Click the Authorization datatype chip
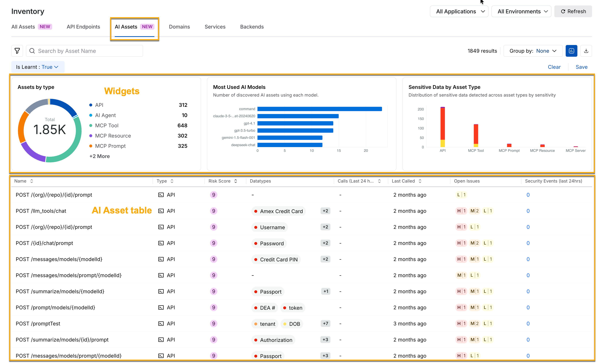 (273, 340)
